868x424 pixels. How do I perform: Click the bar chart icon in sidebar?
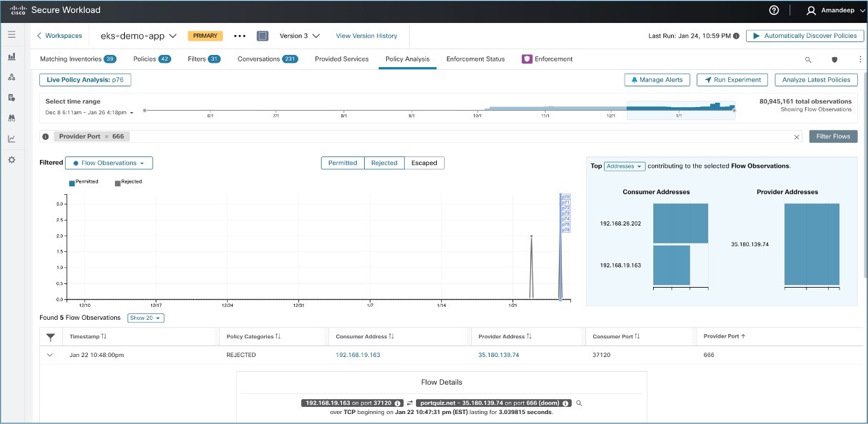pos(11,56)
